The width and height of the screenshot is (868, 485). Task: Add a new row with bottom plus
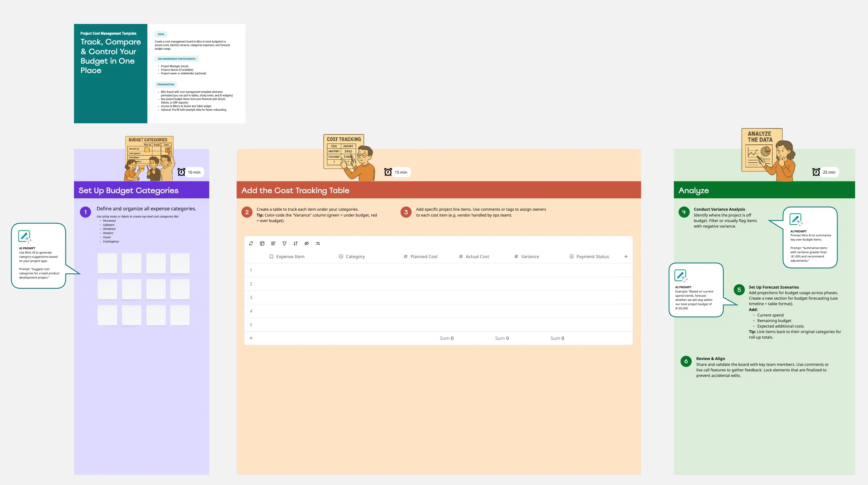click(x=251, y=338)
